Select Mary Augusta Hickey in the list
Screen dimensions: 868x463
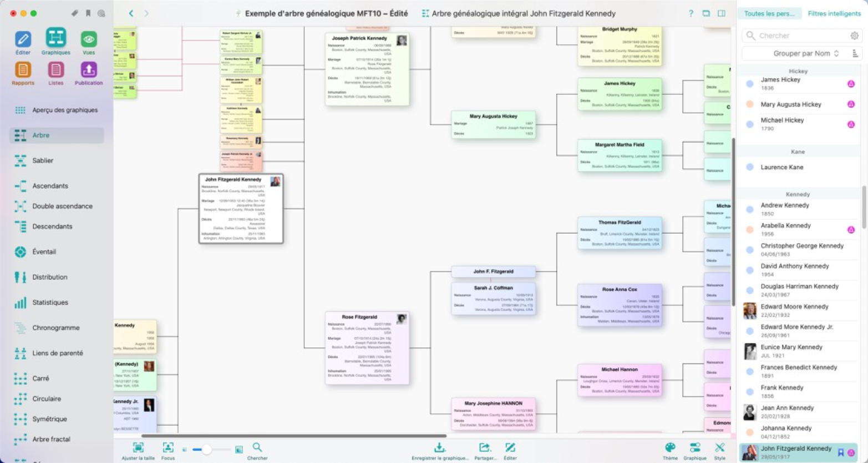pyautogui.click(x=798, y=104)
